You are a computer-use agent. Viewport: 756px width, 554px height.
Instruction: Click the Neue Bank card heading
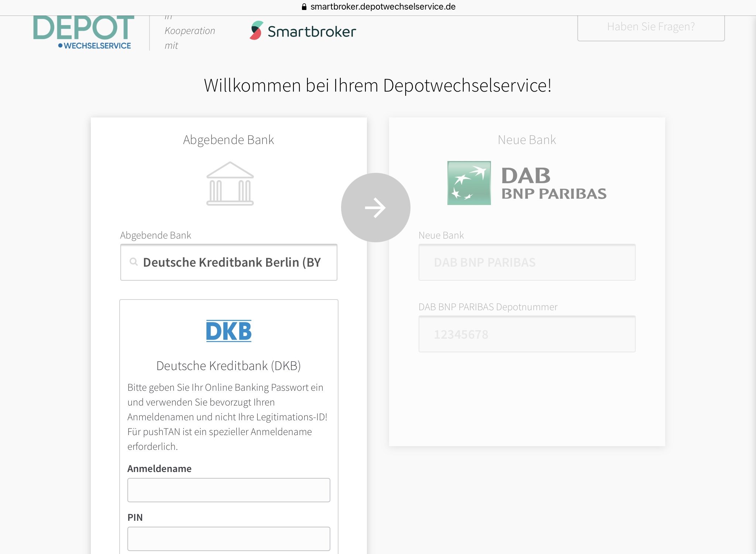click(x=527, y=140)
